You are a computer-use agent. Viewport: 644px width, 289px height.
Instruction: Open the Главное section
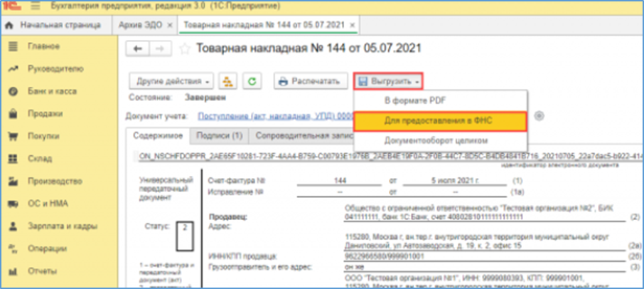43,46
